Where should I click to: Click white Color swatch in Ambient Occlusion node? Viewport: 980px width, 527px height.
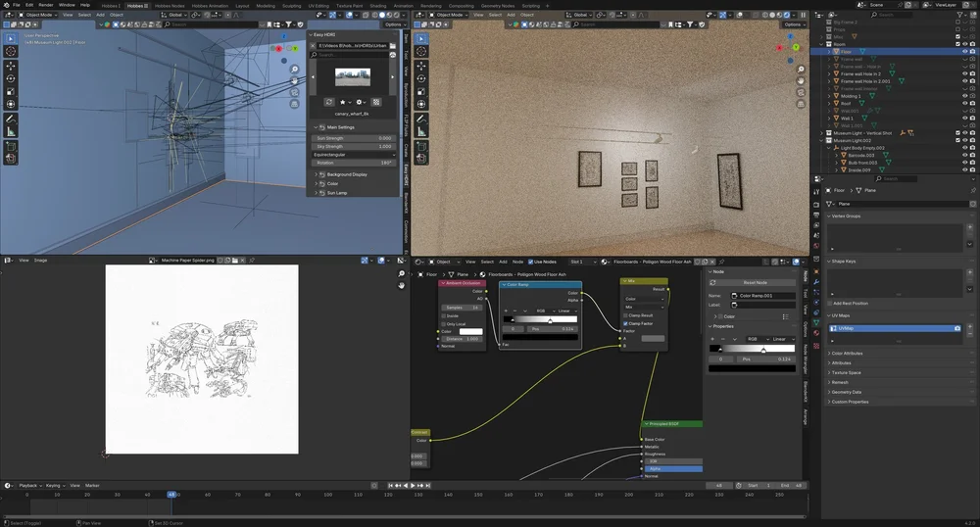point(470,331)
